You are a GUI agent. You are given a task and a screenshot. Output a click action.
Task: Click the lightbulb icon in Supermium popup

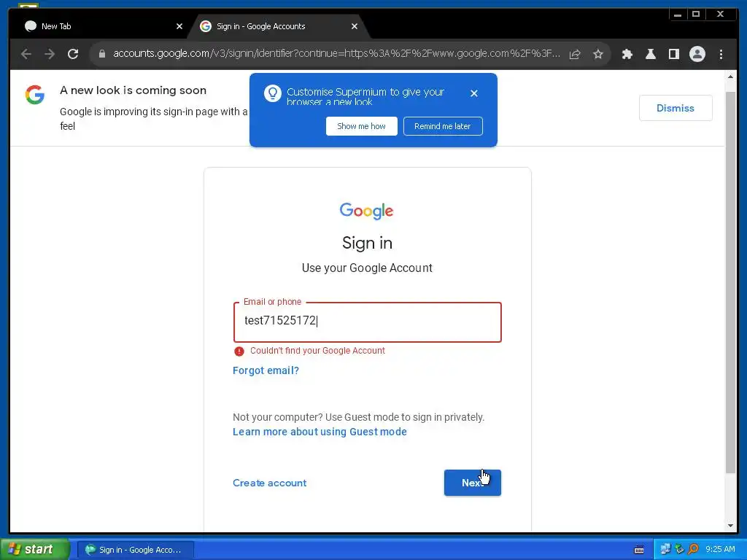[x=273, y=93]
